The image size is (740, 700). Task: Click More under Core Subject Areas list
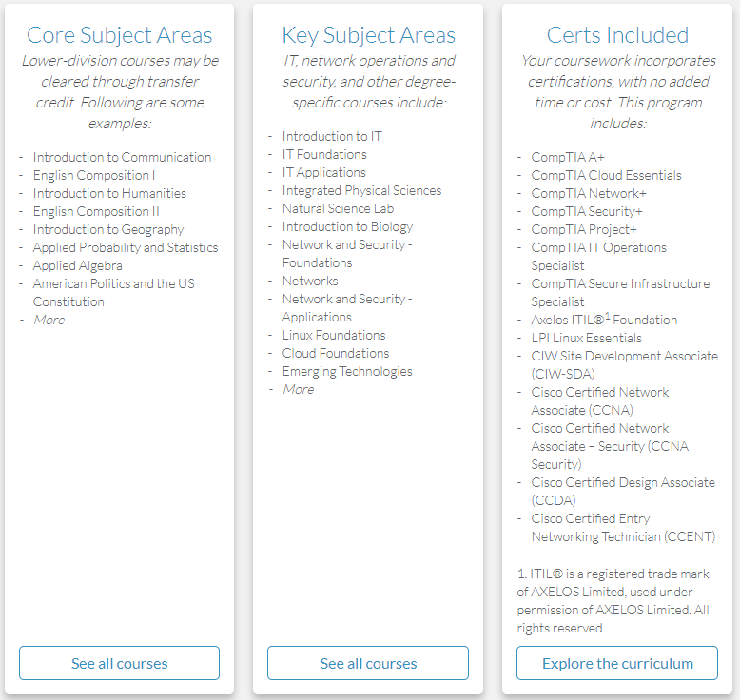(49, 320)
